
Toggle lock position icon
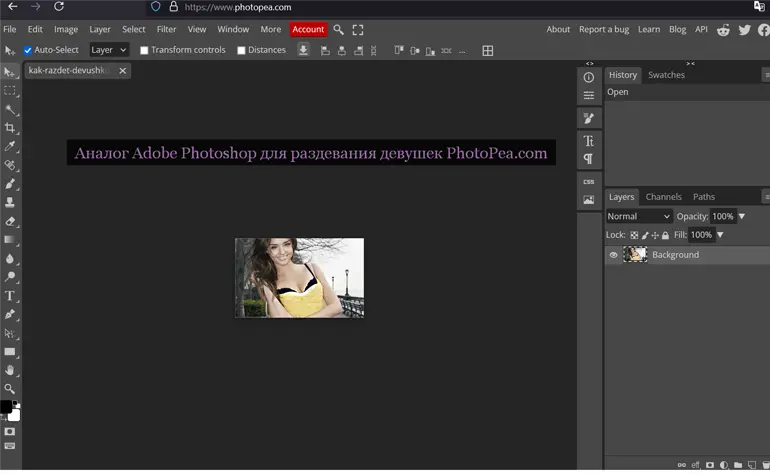(655, 235)
